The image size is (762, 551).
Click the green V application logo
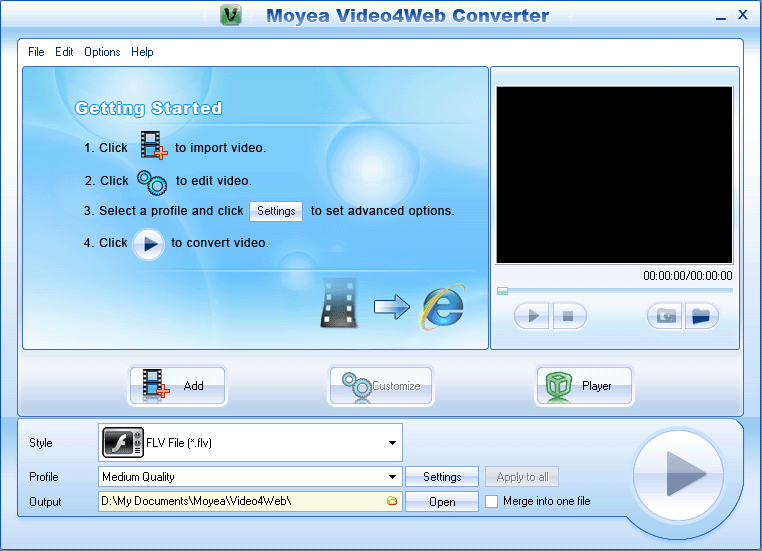231,15
